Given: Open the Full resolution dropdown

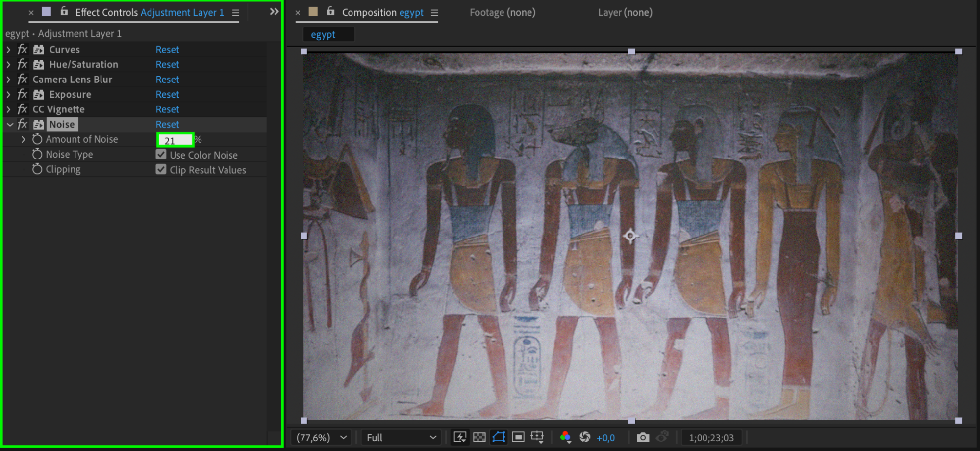Looking at the screenshot, I should point(401,437).
